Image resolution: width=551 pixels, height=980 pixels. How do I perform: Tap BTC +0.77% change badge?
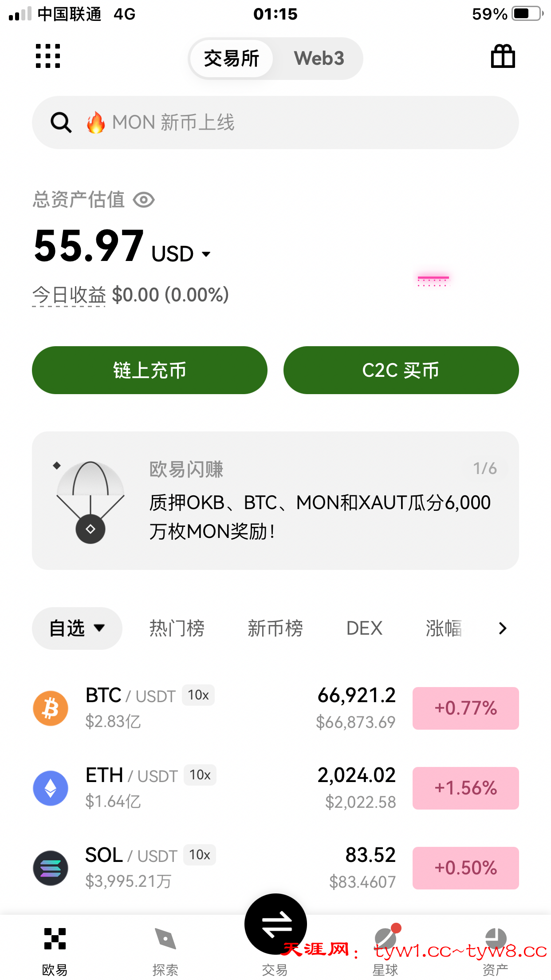point(465,708)
